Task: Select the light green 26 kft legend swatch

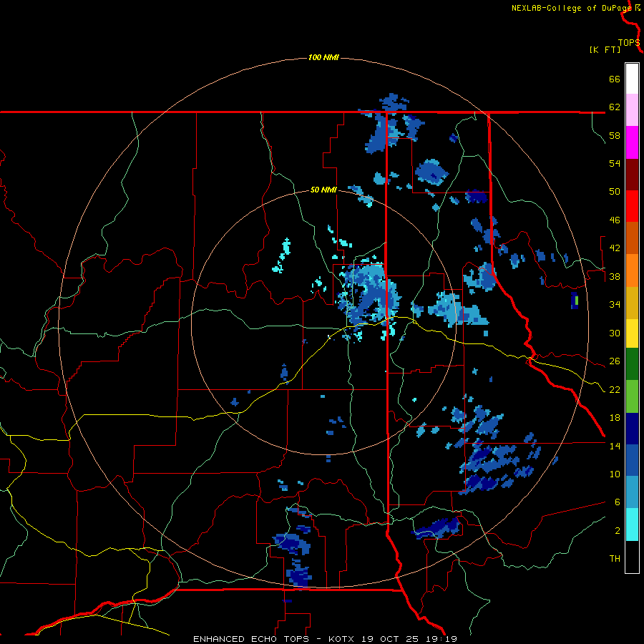Action: pos(632,396)
